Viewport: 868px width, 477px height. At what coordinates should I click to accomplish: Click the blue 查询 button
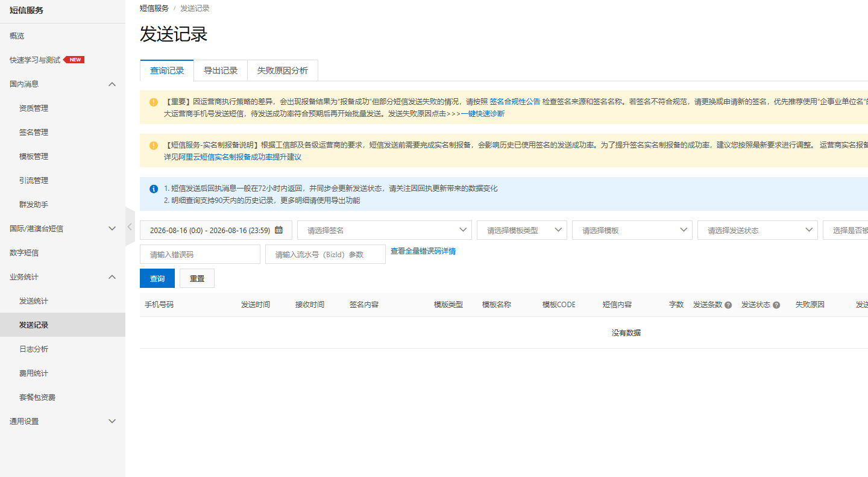[157, 278]
